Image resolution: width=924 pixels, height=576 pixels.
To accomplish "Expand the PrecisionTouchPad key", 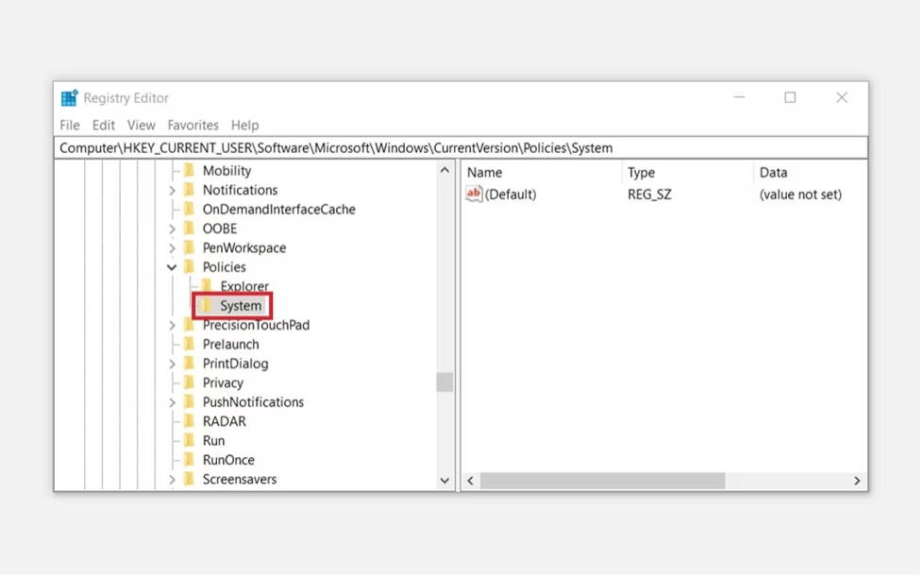I will coord(172,326).
